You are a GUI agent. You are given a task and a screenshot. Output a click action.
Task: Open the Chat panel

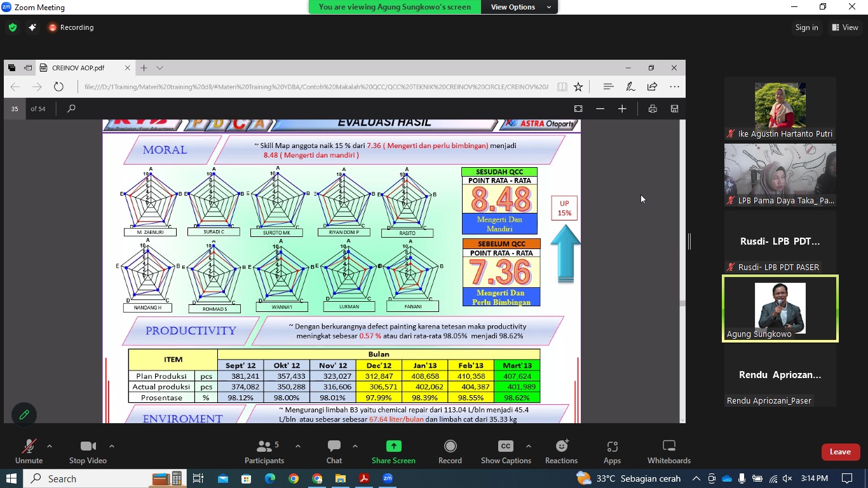click(334, 452)
